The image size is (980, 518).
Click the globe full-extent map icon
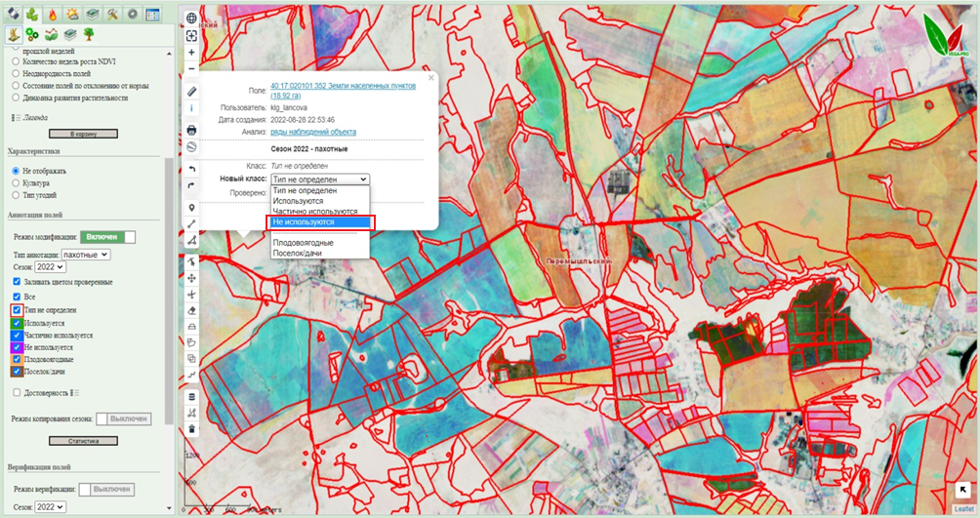pos(191,19)
